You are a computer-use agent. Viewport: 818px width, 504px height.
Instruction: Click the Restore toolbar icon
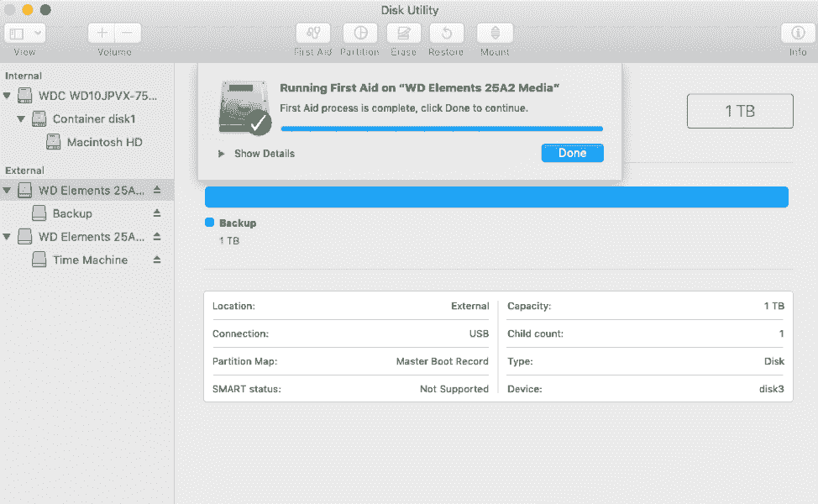[446, 33]
